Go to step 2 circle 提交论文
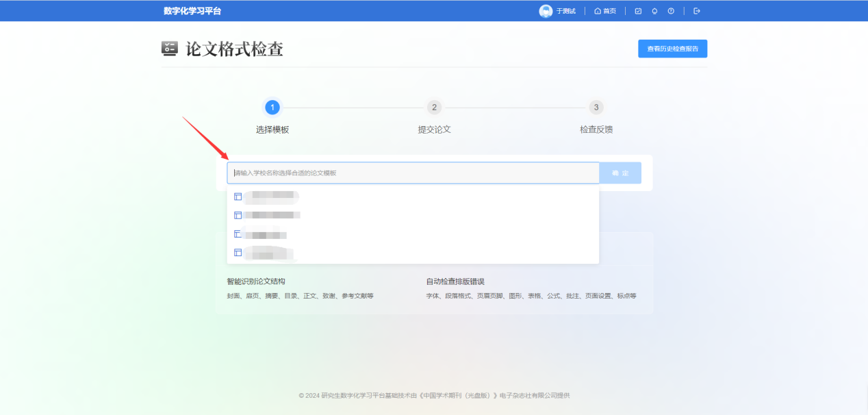This screenshot has height=415, width=868. [434, 108]
